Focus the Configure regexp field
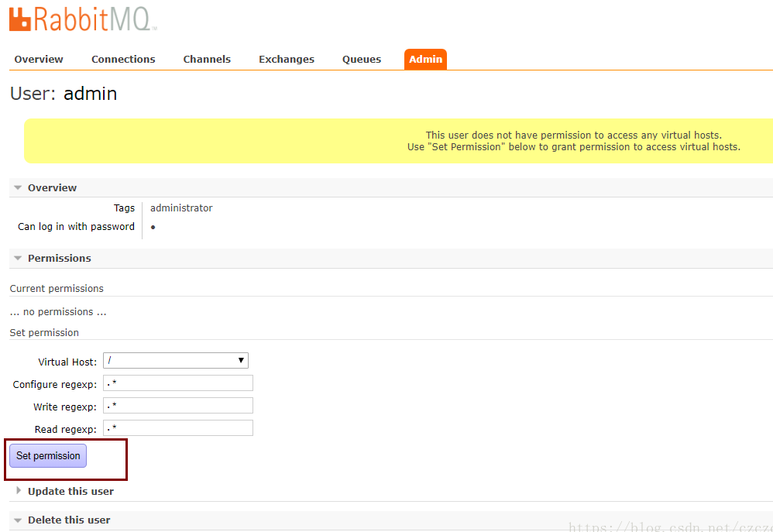773x532 pixels. coord(178,383)
